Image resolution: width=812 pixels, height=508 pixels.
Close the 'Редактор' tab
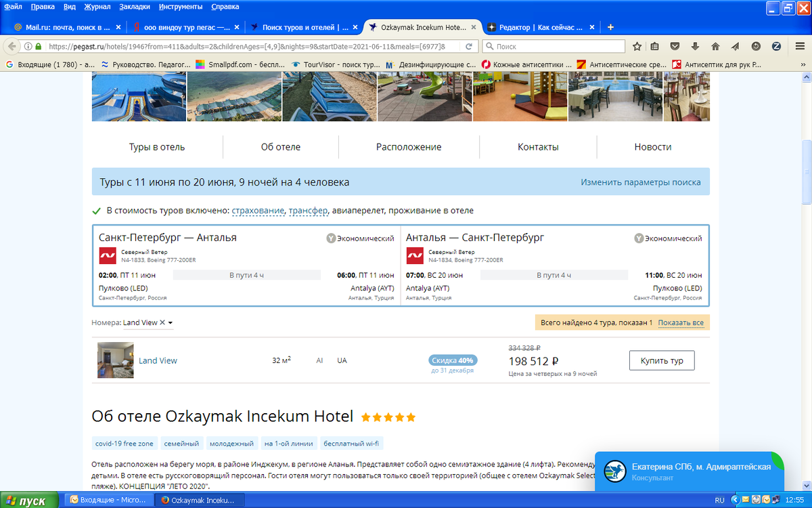[x=592, y=28]
